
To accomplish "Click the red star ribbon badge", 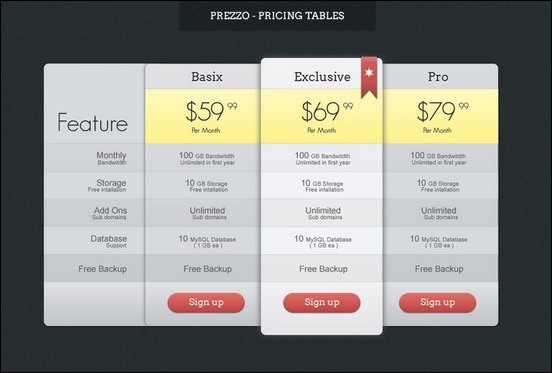I will pos(369,77).
